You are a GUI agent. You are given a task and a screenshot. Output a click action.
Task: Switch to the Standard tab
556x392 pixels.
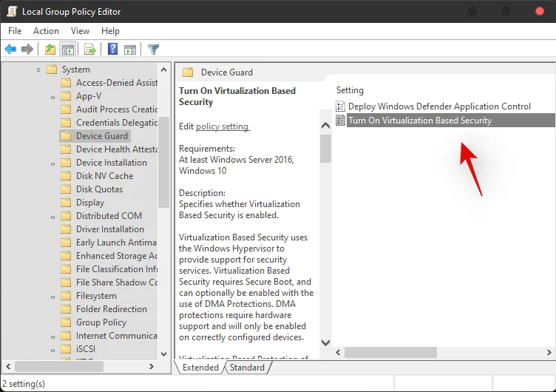pyautogui.click(x=247, y=368)
